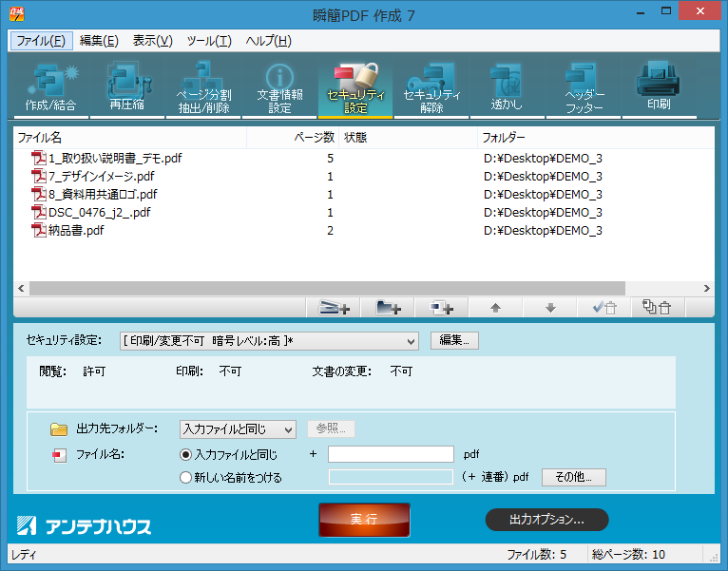This screenshot has width=728, height=571.
Task: Click ファイル数: 5 in status bar
Action: click(x=536, y=555)
